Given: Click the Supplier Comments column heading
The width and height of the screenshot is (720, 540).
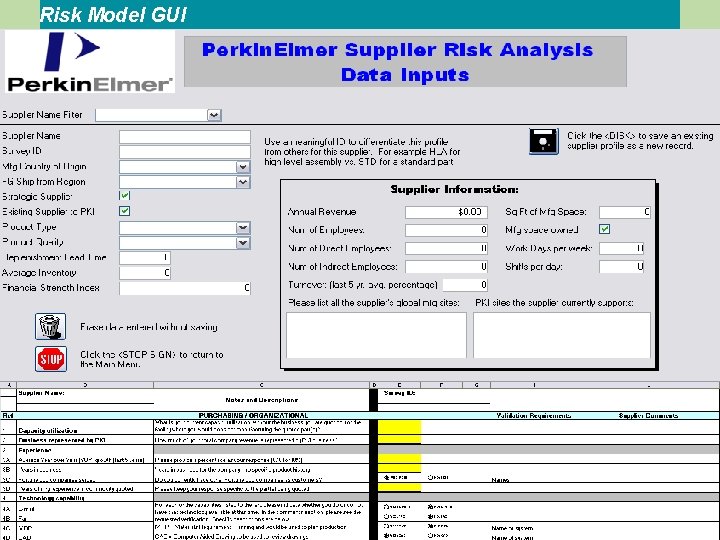Looking at the screenshot, I should [x=648, y=416].
